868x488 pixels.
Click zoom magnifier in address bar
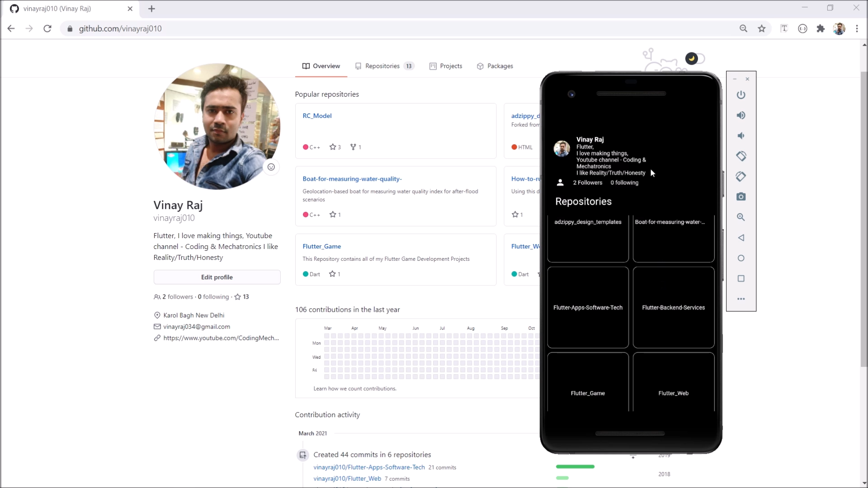coord(743,28)
